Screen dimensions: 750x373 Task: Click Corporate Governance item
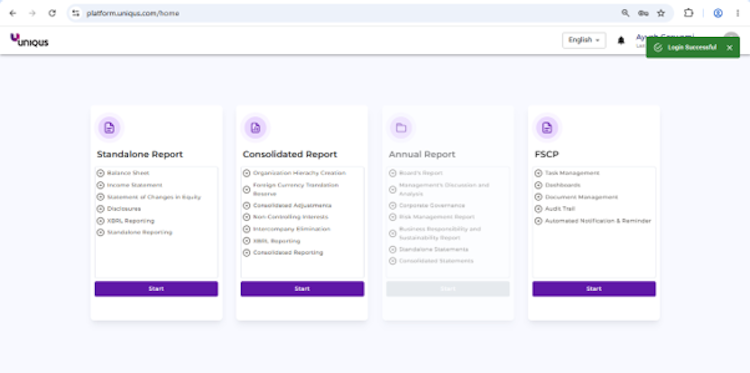(432, 206)
